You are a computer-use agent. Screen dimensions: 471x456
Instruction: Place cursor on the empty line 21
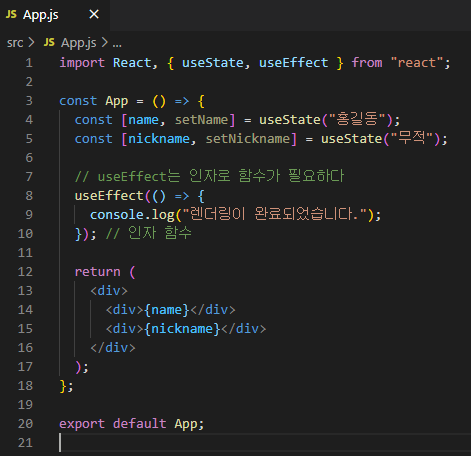click(265, 443)
